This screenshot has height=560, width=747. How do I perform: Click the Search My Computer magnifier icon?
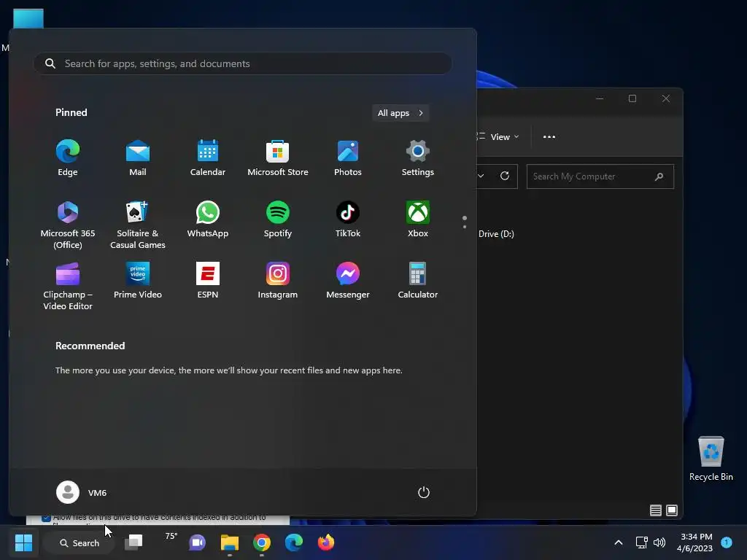[x=659, y=176]
